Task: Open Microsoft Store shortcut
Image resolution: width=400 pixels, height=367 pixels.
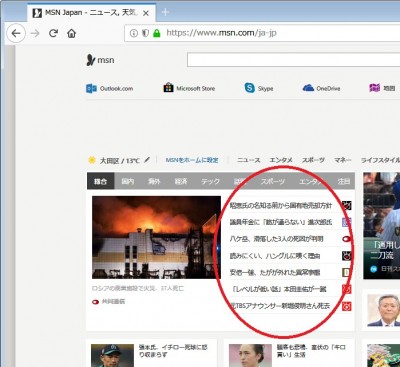Action: pyautogui.click(x=189, y=88)
